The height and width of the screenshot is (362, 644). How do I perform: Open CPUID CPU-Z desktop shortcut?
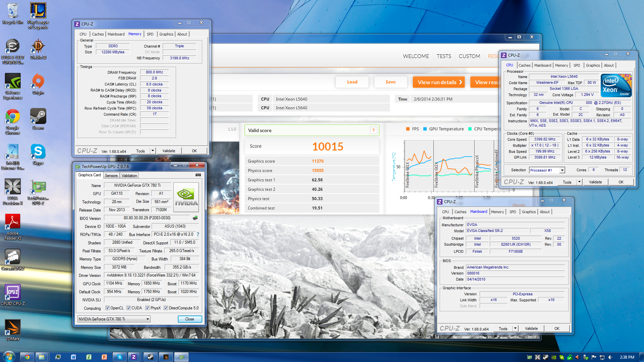tap(13, 295)
